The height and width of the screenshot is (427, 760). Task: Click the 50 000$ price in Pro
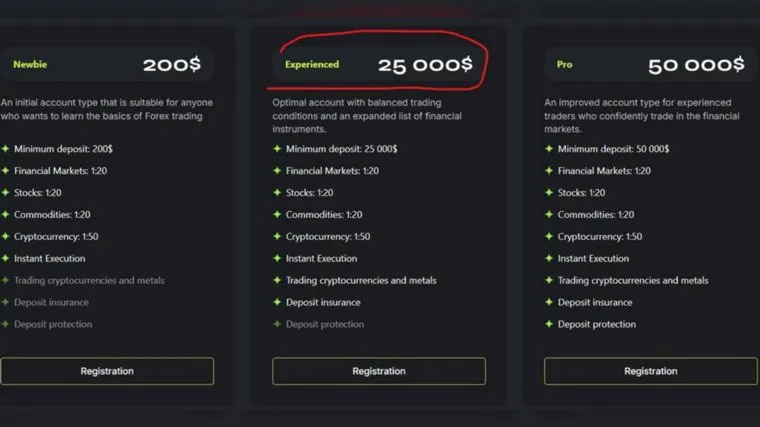pyautogui.click(x=696, y=65)
